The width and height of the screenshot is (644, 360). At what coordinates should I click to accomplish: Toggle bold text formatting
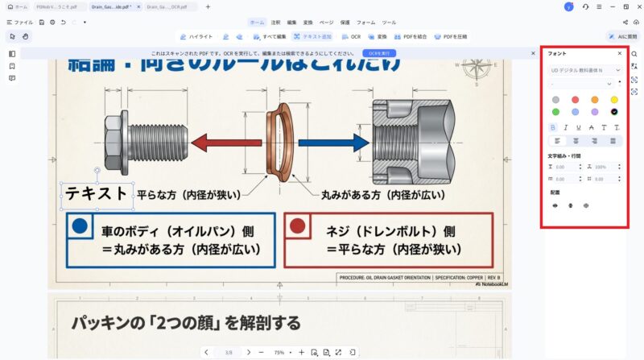(x=553, y=127)
